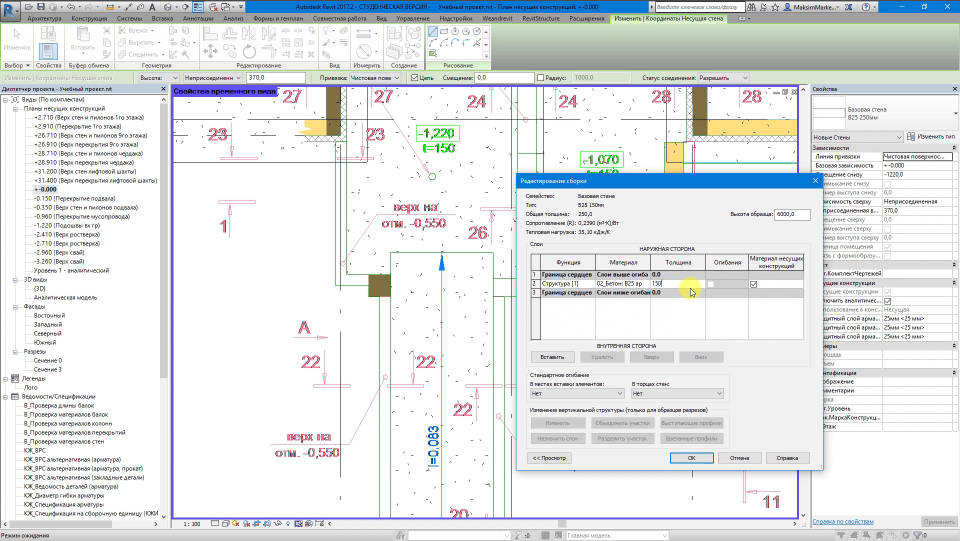Screen dimensions: 960x541
Task: Click the Rotate tool icon in ribbon
Action: click(x=249, y=51)
